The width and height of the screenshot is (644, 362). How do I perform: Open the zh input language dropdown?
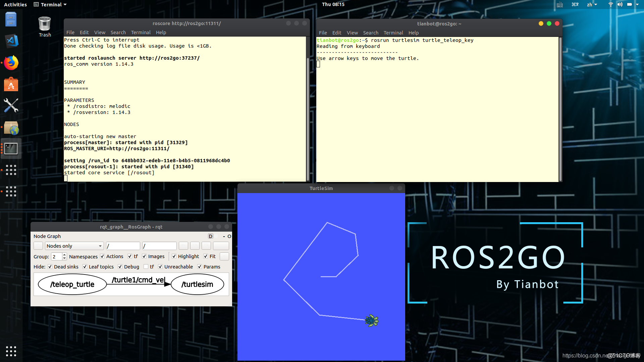tap(592, 4)
